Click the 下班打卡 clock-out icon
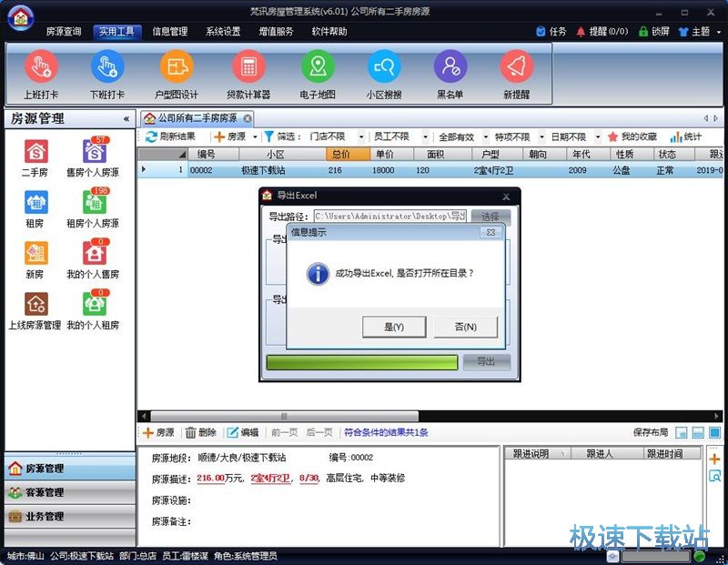 107,66
